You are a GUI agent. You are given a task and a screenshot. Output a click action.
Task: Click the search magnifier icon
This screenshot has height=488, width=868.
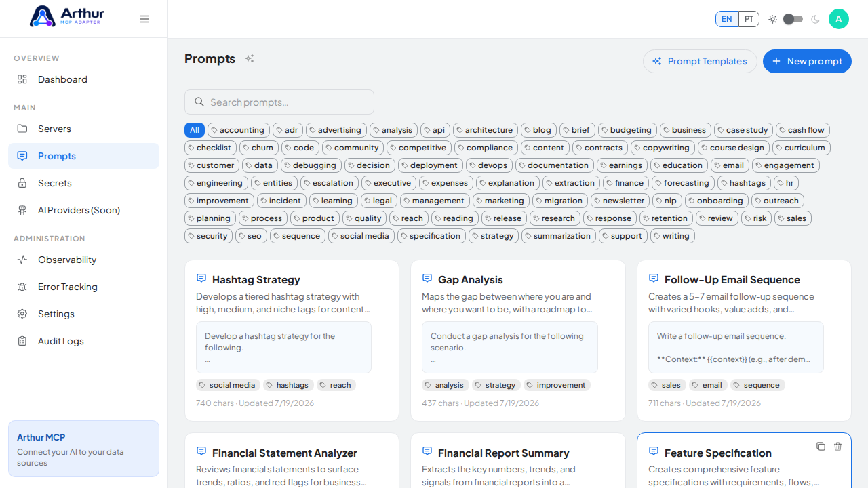(199, 102)
